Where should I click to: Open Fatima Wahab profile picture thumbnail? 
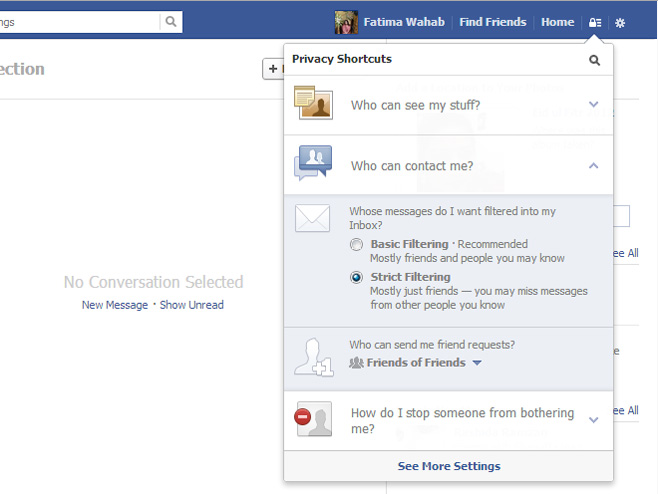coord(346,22)
